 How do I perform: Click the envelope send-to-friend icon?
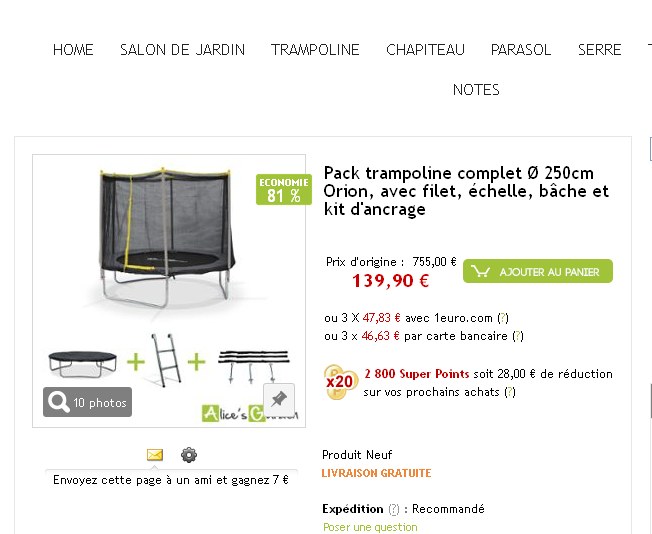pos(155,455)
